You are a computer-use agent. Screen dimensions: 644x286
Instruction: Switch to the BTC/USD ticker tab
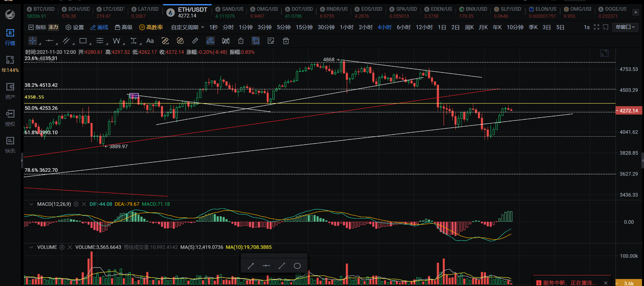[41, 12]
